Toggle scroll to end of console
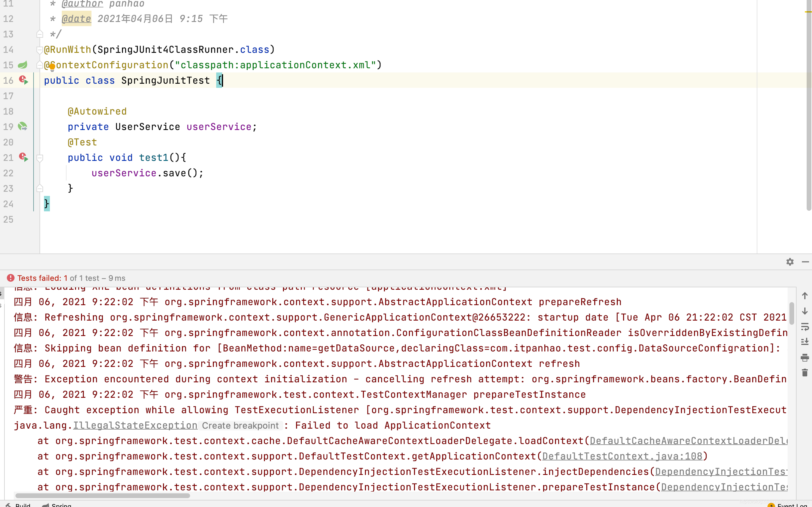The height and width of the screenshot is (507, 812). point(805,342)
